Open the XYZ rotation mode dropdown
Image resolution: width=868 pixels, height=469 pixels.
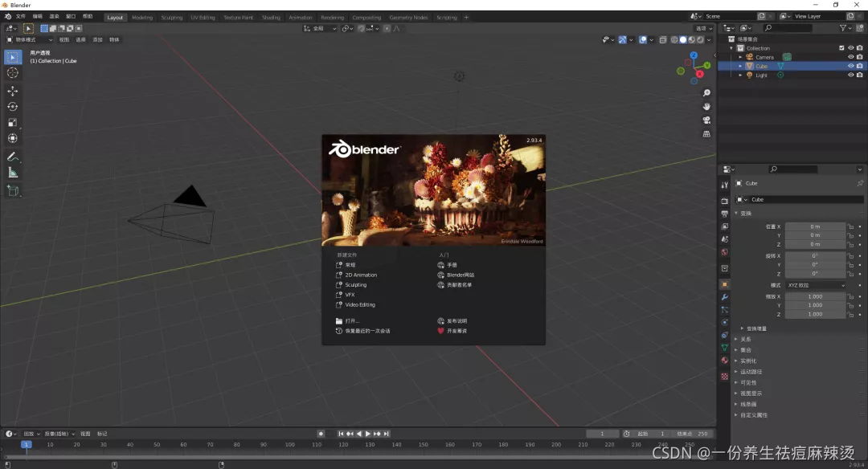[x=816, y=285]
